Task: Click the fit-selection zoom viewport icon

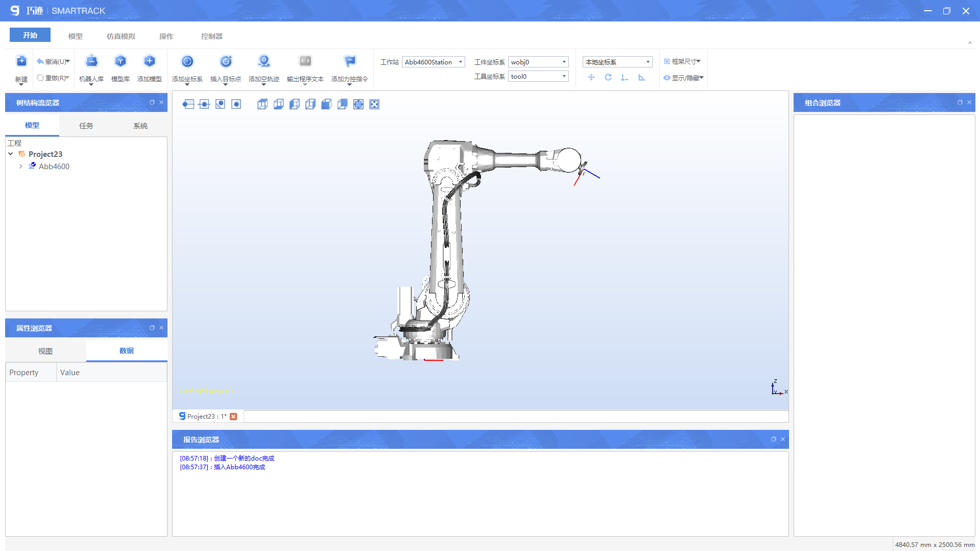Action: pos(358,104)
